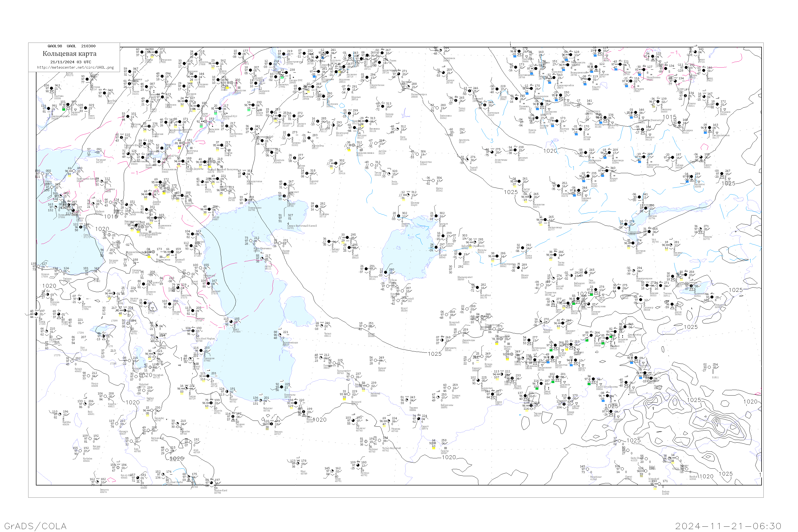Viewport: 798px width, 532px height.
Task: Click the Полтава station circle symbol
Action: point(52,89)
